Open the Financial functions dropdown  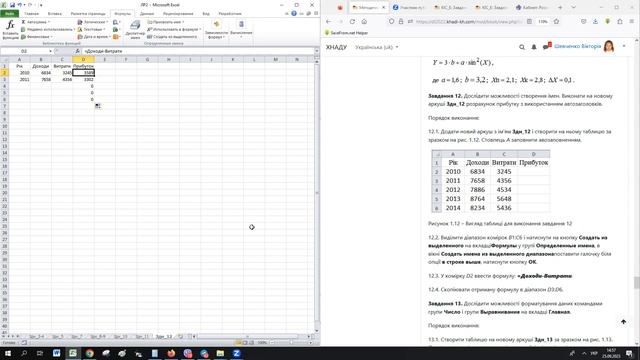point(37,37)
